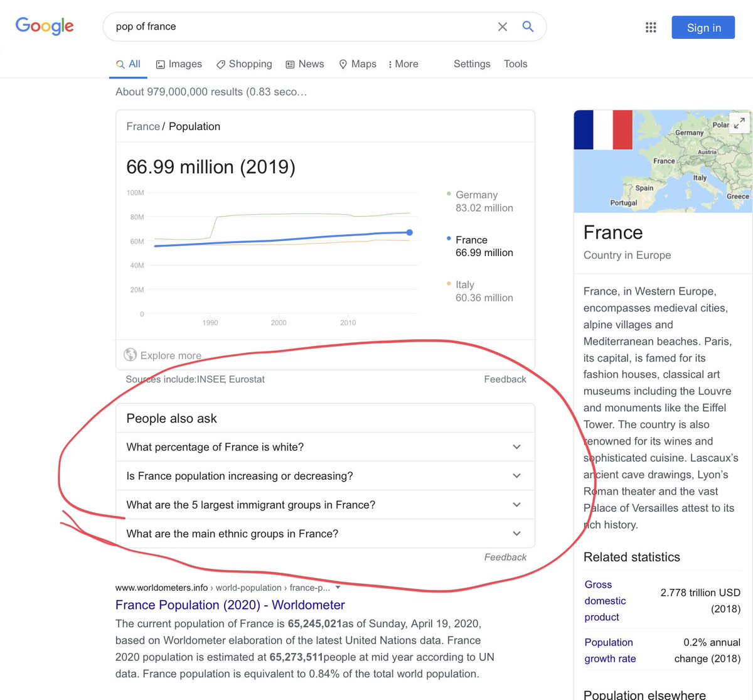Open search Tools

pyautogui.click(x=515, y=64)
